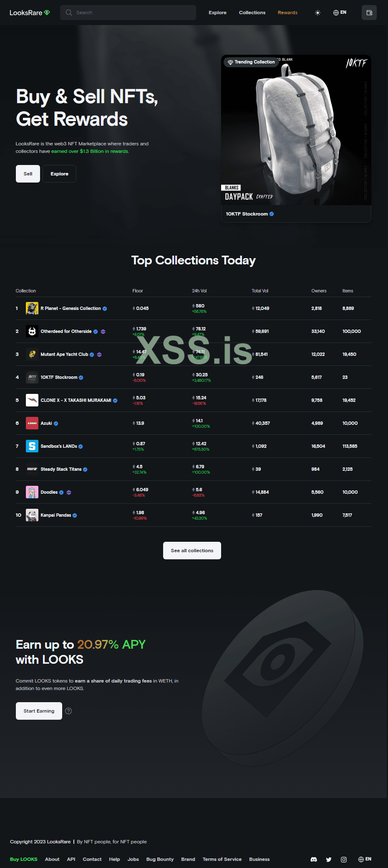Open the About footer link
Screen dimensions: 388x868
tap(52, 859)
